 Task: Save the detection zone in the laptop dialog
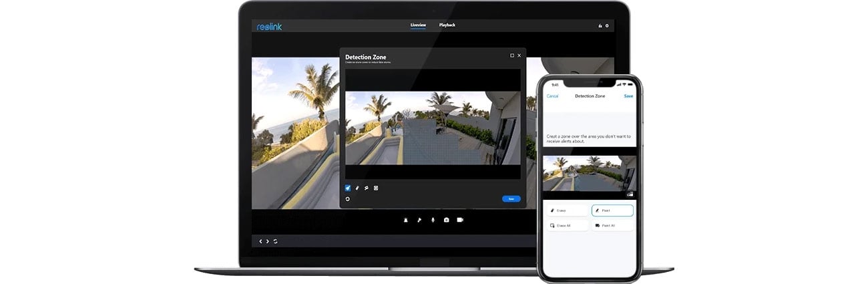tap(511, 198)
